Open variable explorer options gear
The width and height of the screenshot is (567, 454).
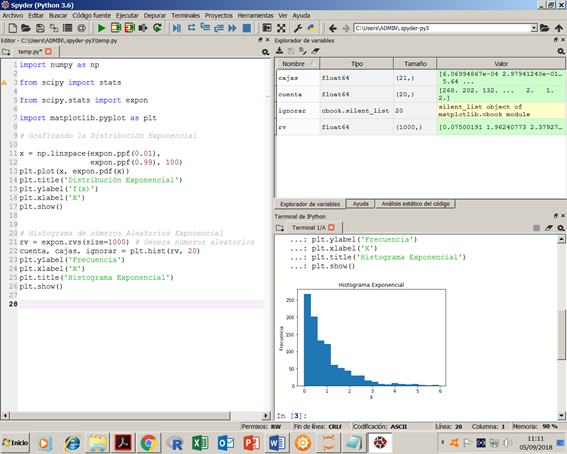click(561, 51)
